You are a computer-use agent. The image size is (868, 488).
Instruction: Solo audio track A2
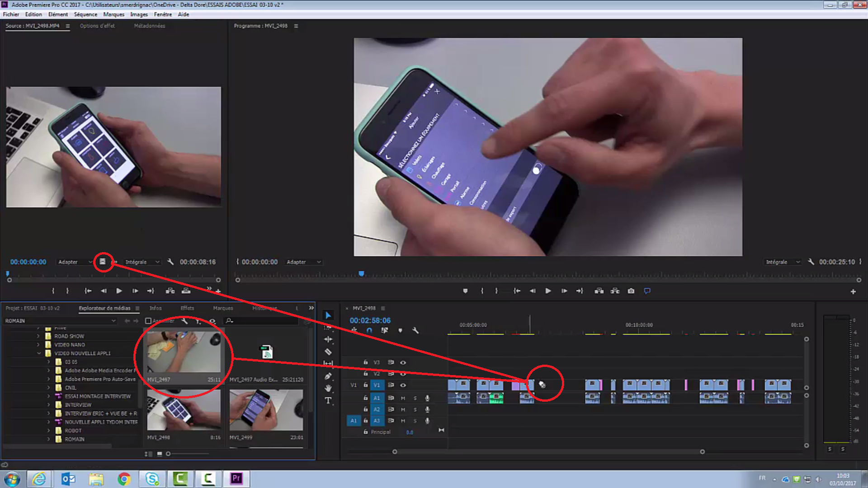(415, 409)
